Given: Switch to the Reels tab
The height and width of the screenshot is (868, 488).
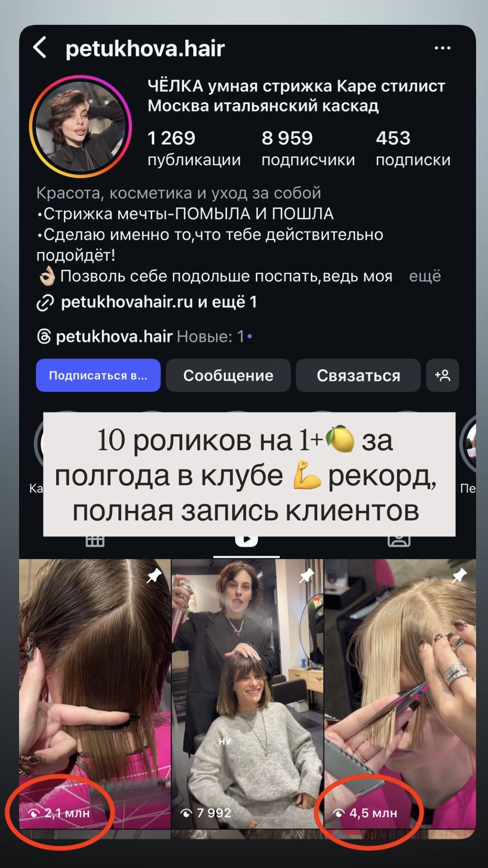Looking at the screenshot, I should click(246, 540).
